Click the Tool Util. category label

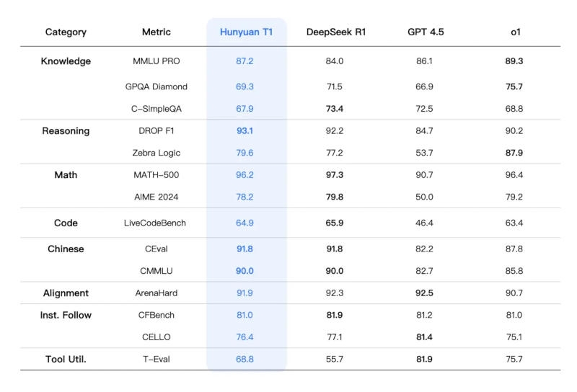coord(66,359)
